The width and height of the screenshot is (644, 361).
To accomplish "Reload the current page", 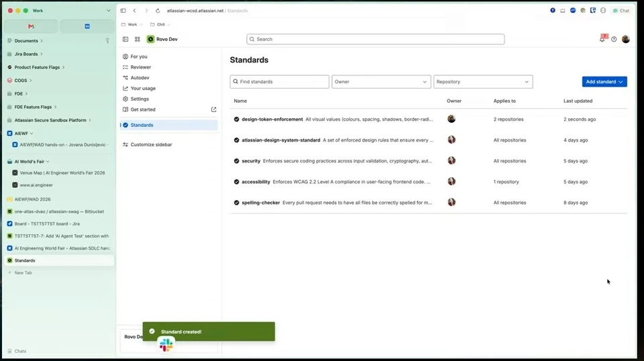I will 158,11.
